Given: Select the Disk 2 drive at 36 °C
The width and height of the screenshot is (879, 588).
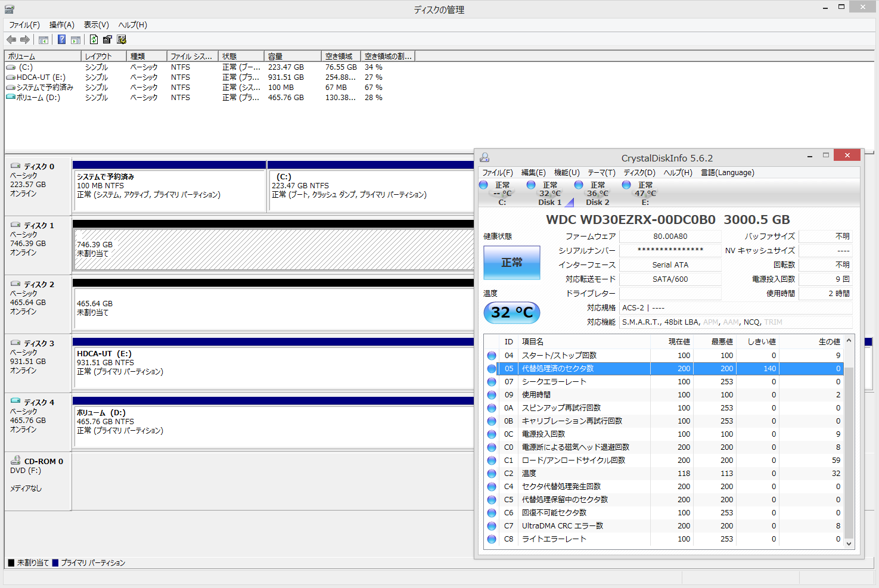Looking at the screenshot, I should point(597,194).
